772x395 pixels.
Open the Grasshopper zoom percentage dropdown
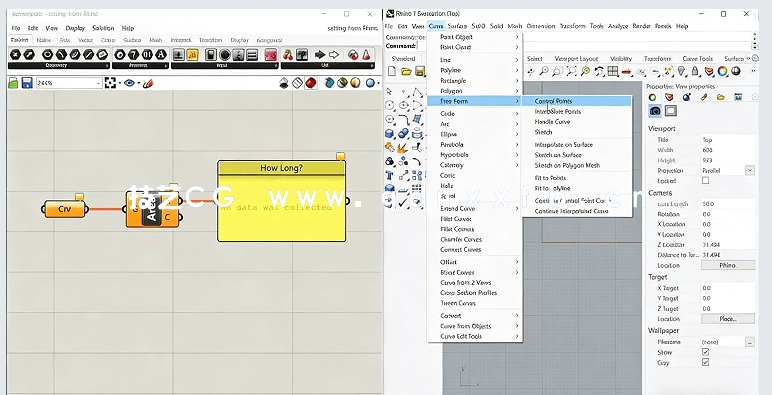pos(99,83)
